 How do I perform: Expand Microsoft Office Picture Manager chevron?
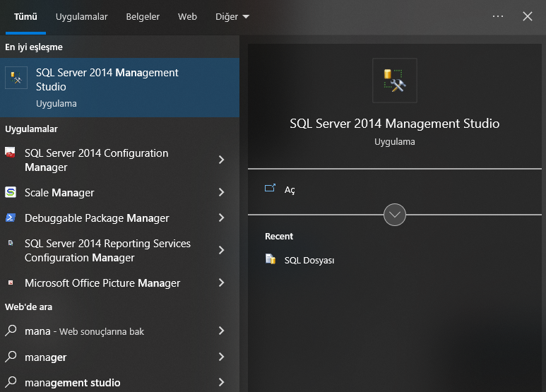(222, 283)
